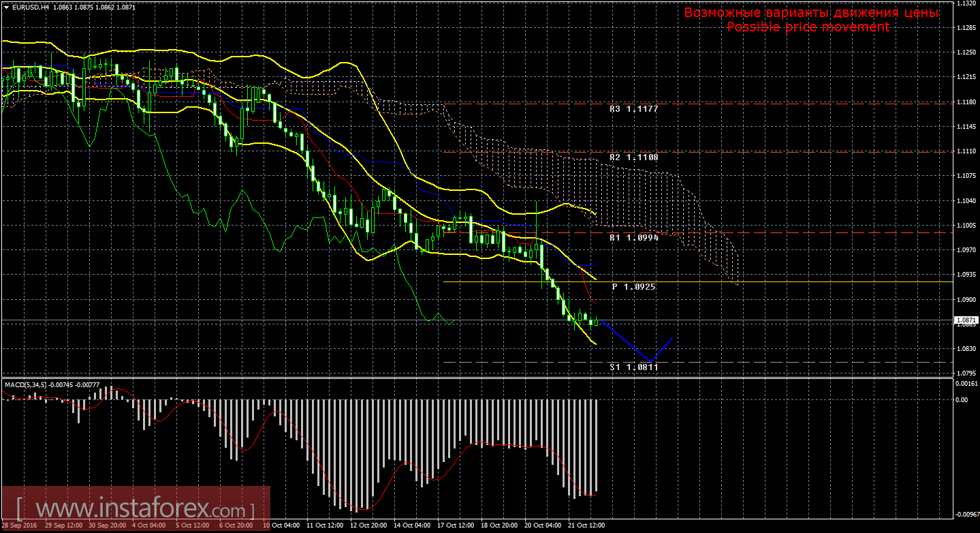Click the P 1.0925 pivot label

633,287
